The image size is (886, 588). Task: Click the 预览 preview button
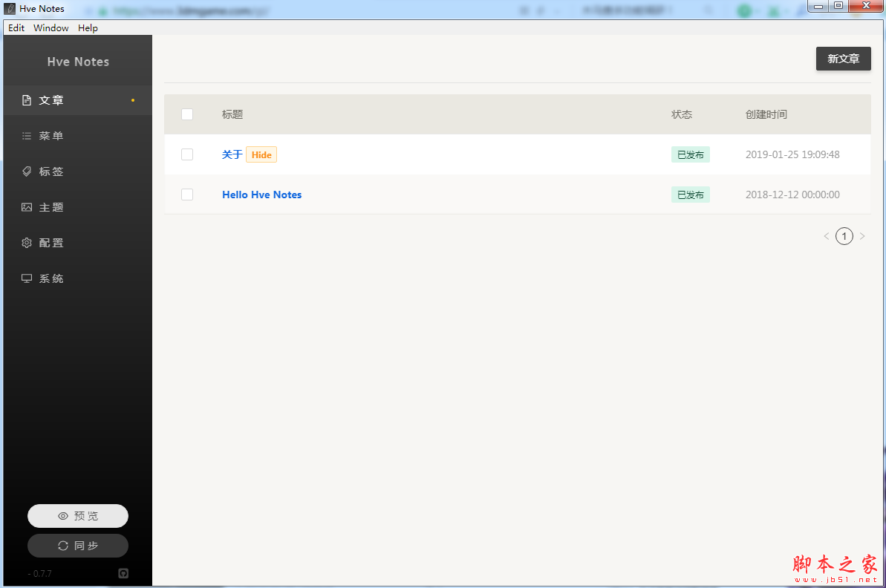pos(78,516)
